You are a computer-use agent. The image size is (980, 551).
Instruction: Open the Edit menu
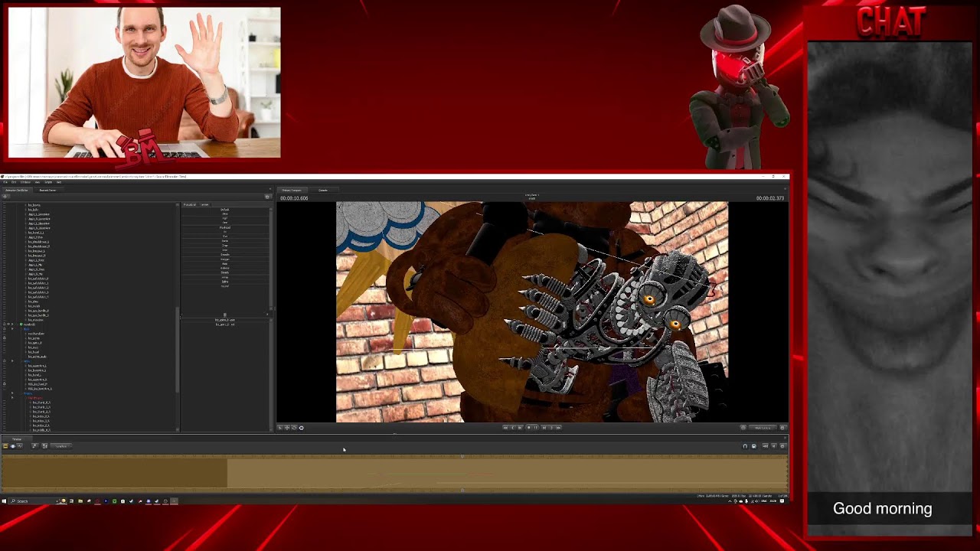point(14,182)
